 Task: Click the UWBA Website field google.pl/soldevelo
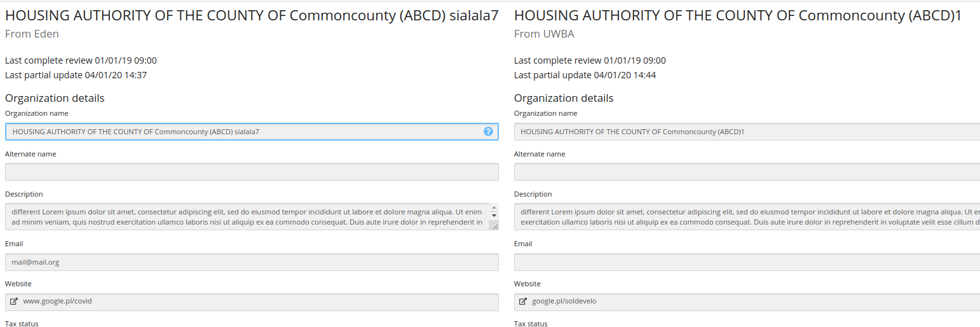coord(747,302)
